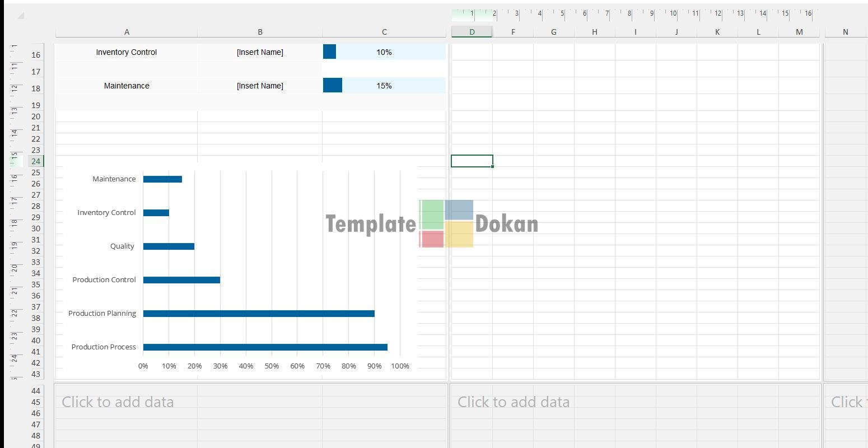Select column N header

pyautogui.click(x=845, y=32)
